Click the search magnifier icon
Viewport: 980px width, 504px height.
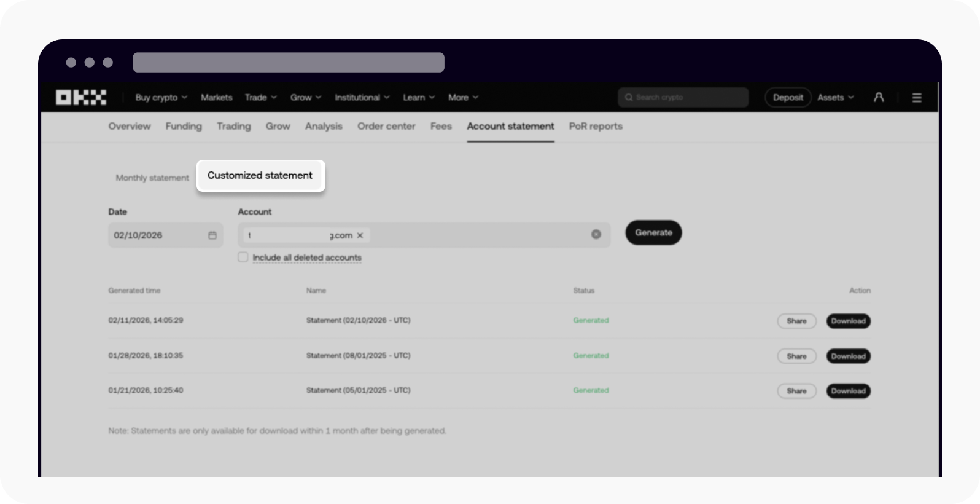point(629,97)
